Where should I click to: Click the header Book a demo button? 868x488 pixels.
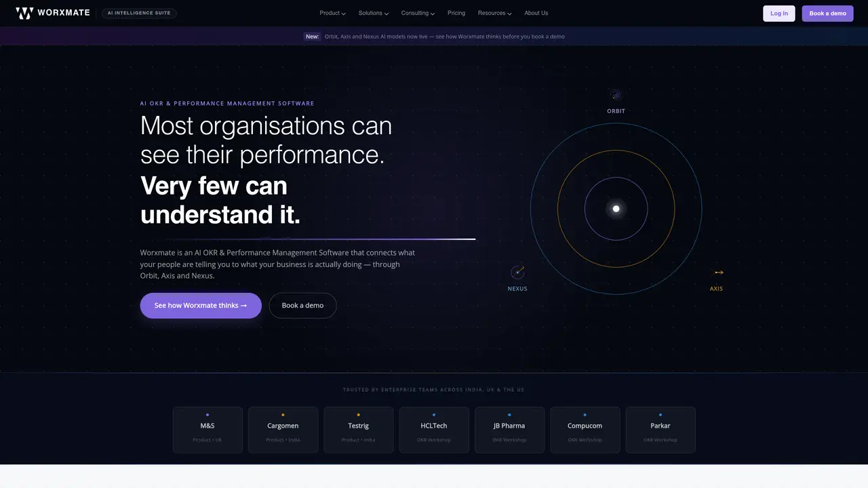coord(827,14)
